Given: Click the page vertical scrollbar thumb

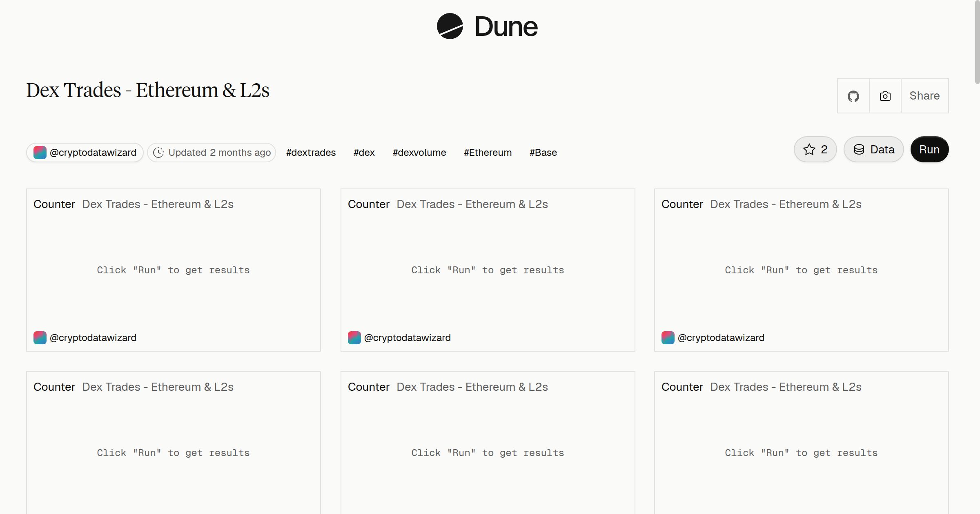Looking at the screenshot, I should (x=977, y=43).
